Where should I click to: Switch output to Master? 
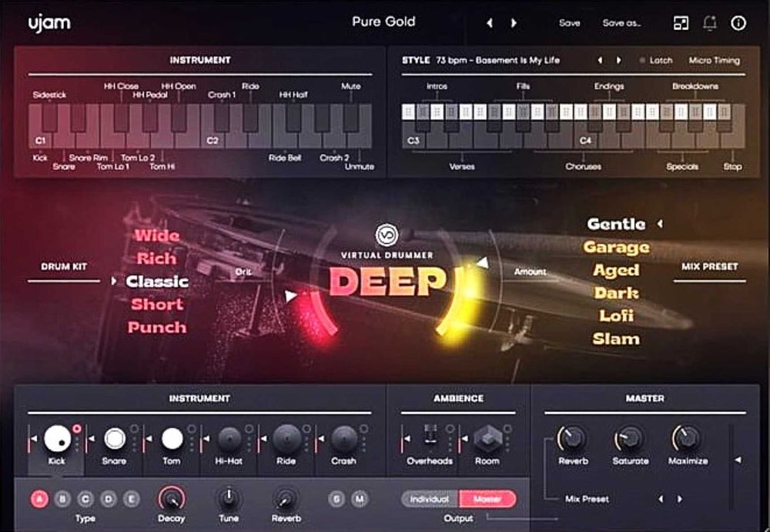487,499
